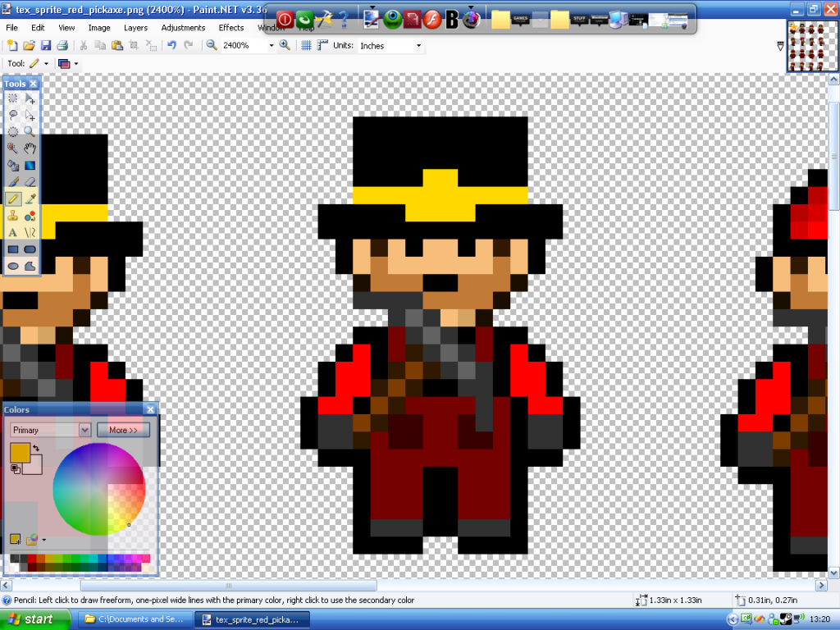840x630 pixels.
Task: Choose the Color Picker eyedropper tool
Action: pyautogui.click(x=30, y=199)
